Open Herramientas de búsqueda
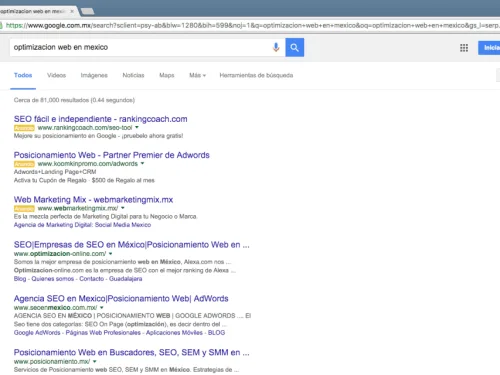 256,75
